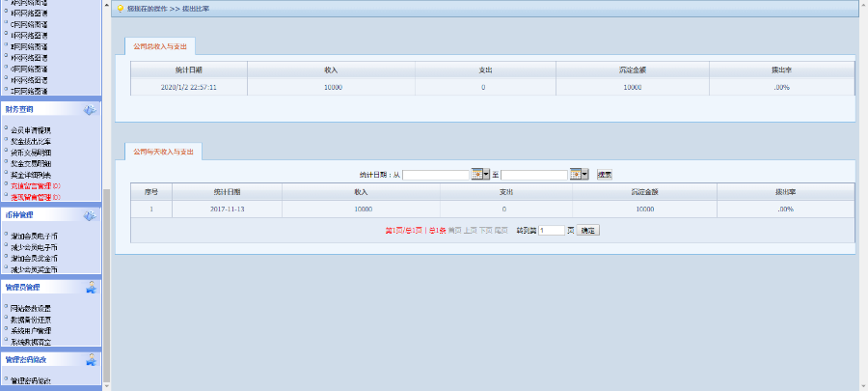The image size is (868, 391).
Task: Open 数据备份还原 in the sidebar
Action: [31, 320]
